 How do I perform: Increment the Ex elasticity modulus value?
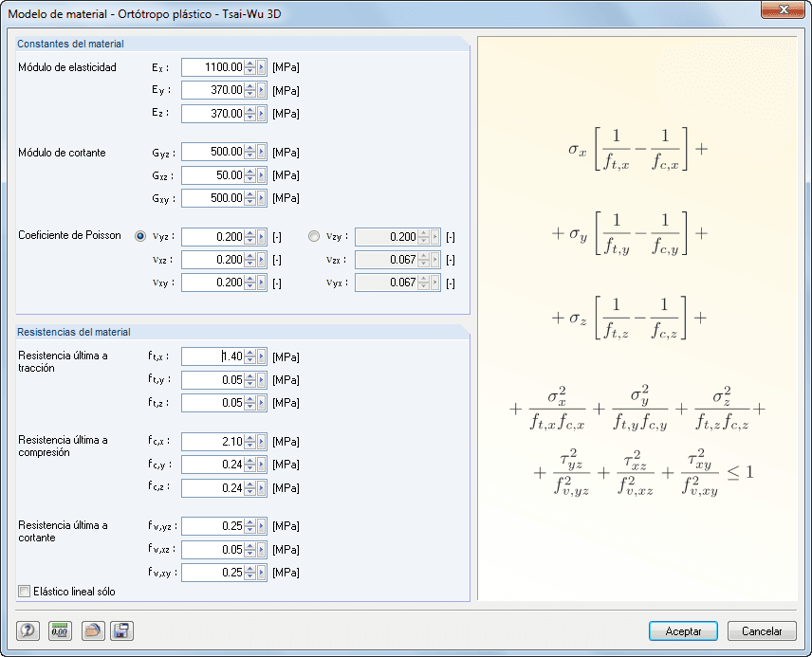(250, 63)
